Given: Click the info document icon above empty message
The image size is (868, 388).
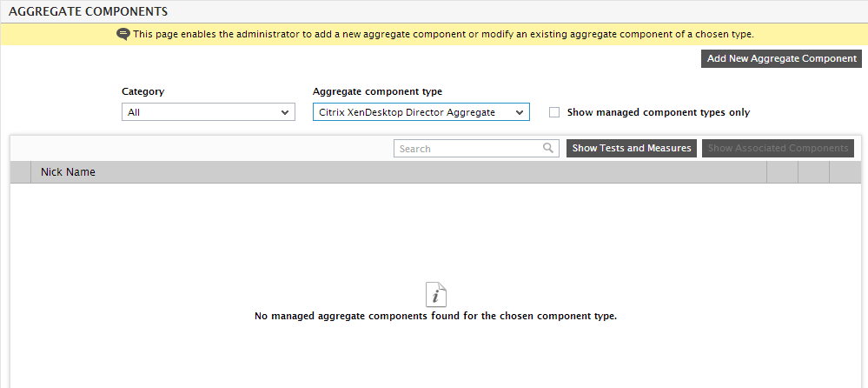Looking at the screenshot, I should point(435,294).
